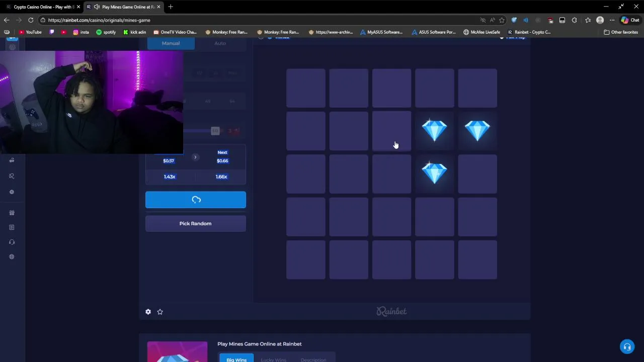Click the rightmost diamond in row two
Viewport: 644px width, 362px height.
477,131
